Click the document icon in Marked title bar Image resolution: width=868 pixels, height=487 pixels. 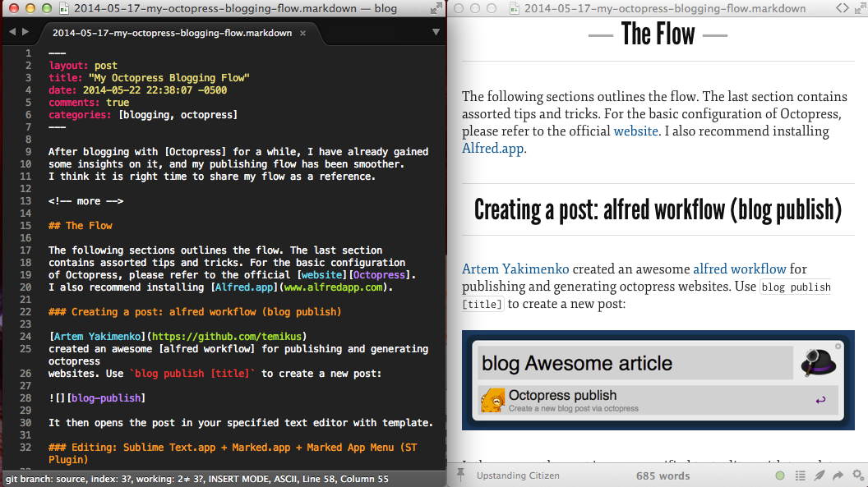(x=515, y=8)
